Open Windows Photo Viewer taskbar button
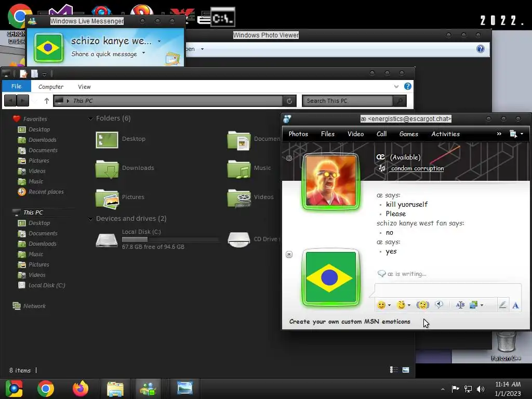This screenshot has height=399, width=532. pos(185,389)
